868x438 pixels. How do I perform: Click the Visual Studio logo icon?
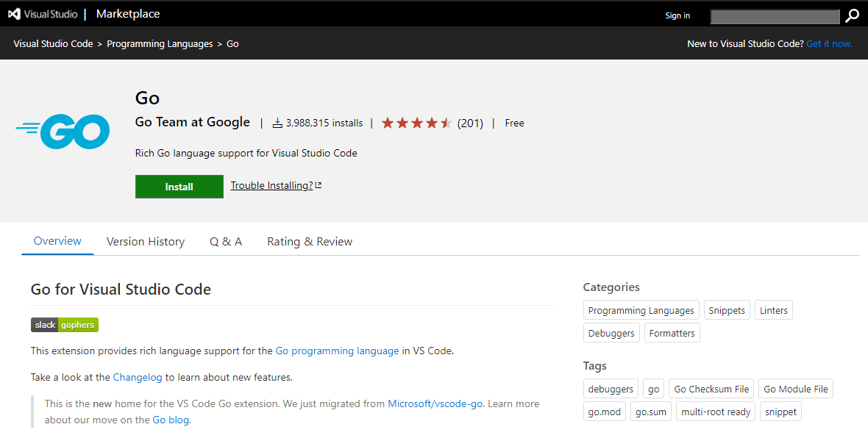click(x=15, y=15)
